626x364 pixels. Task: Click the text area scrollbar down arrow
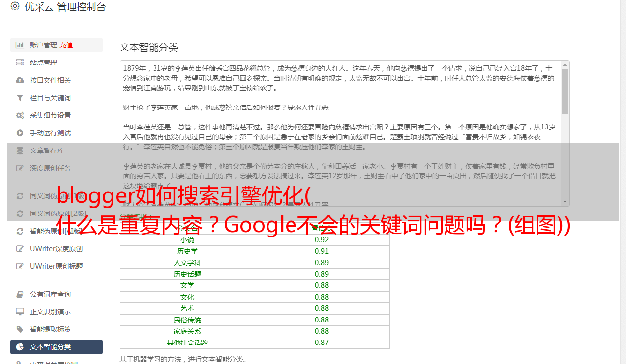pos(565,202)
